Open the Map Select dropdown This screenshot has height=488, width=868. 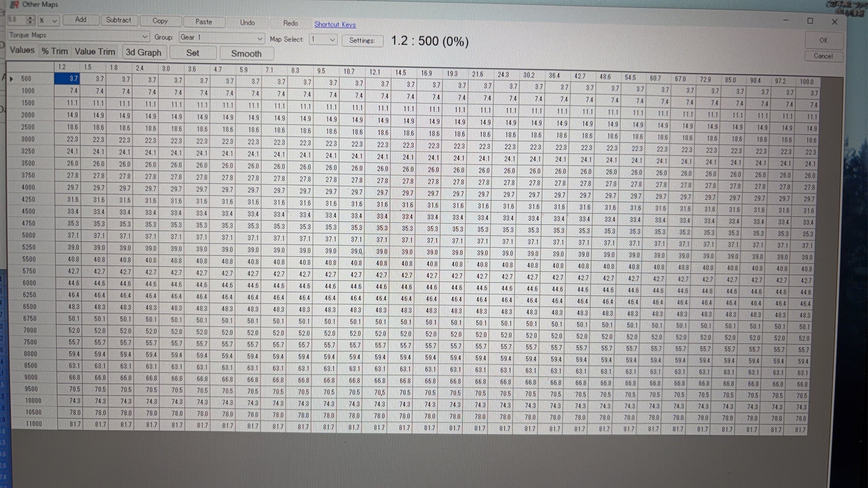coord(332,40)
